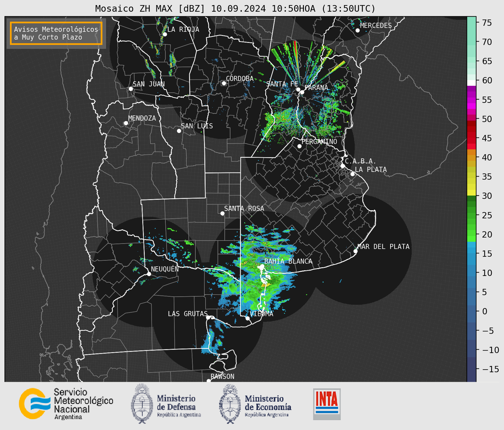Click the Neuquén city marker dot
Viewport: 504px width, 430px height.
point(149,274)
